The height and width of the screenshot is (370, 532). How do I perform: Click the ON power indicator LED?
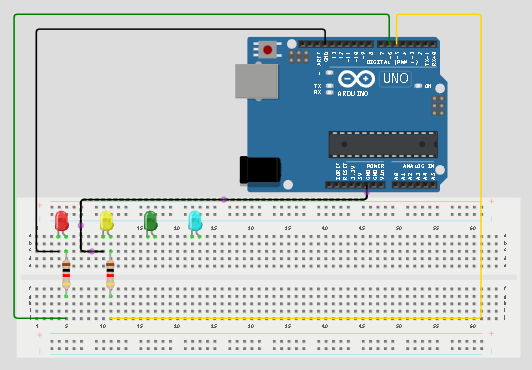coord(418,86)
